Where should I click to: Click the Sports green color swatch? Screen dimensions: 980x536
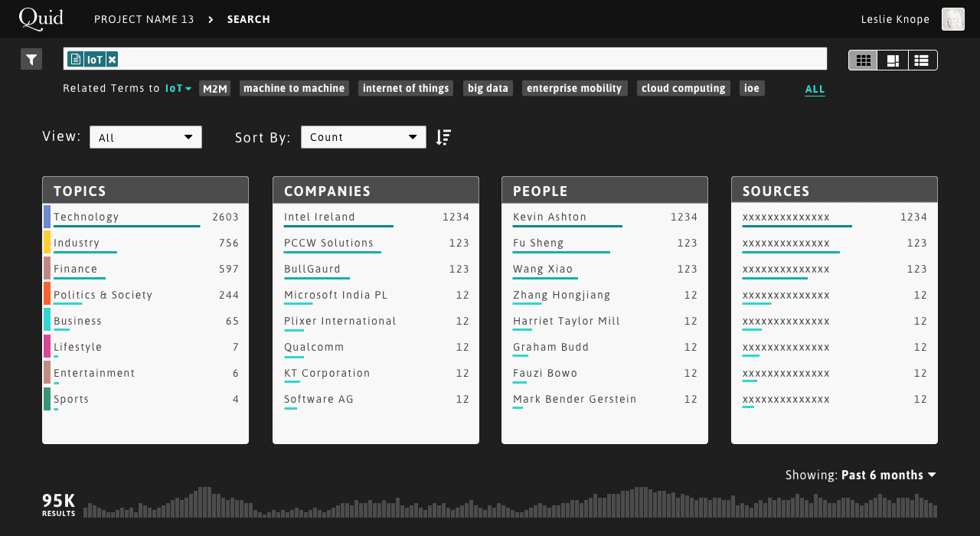tap(47, 399)
